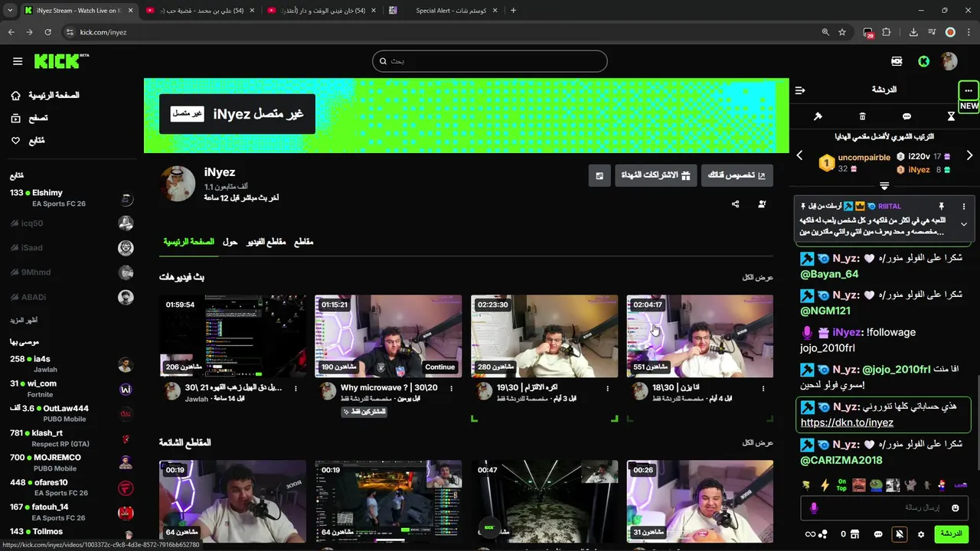Screen dimensions: 980x551
Task: Click the hourglass slow mode icon
Action: [x=951, y=116]
